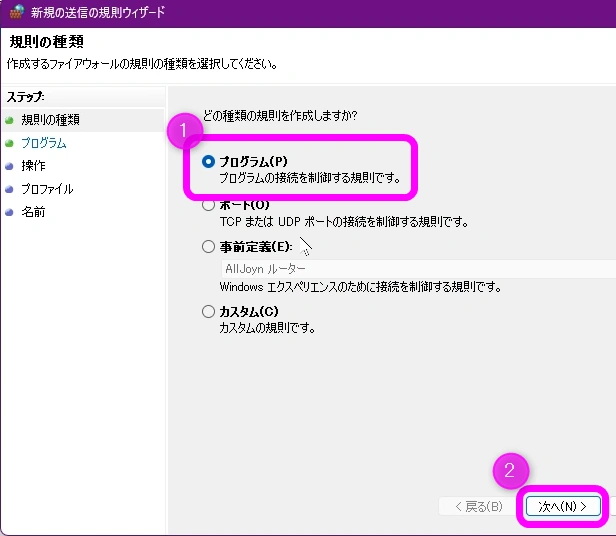Click the blue bullet beside プロファイル
Screen dimensions: 616x536
[9, 189]
